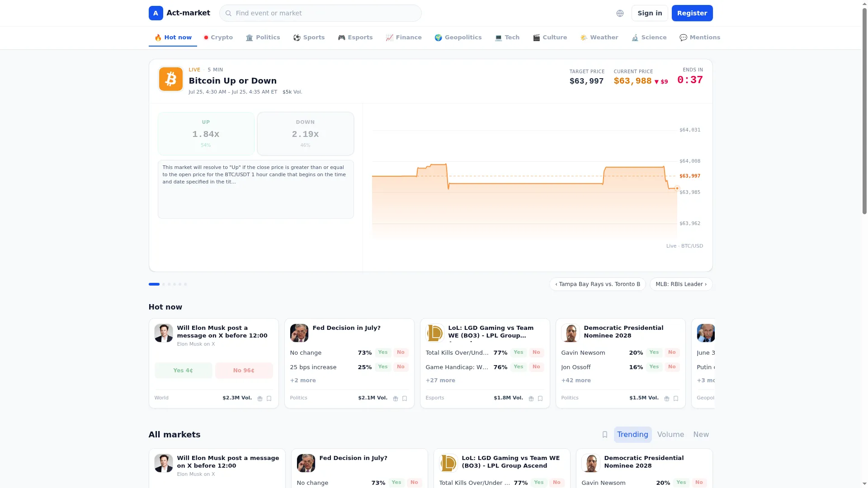
Task: Select No for Jon Ossoff
Action: 672,367
